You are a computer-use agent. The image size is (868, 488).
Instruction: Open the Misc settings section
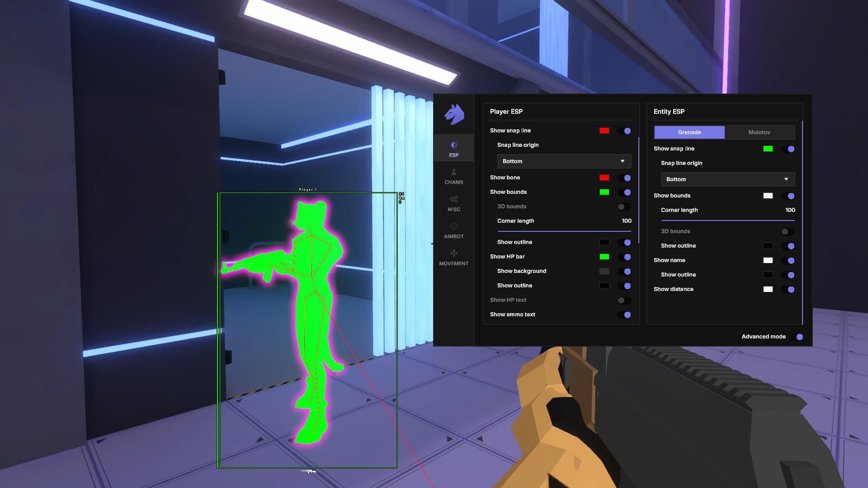[x=453, y=203]
